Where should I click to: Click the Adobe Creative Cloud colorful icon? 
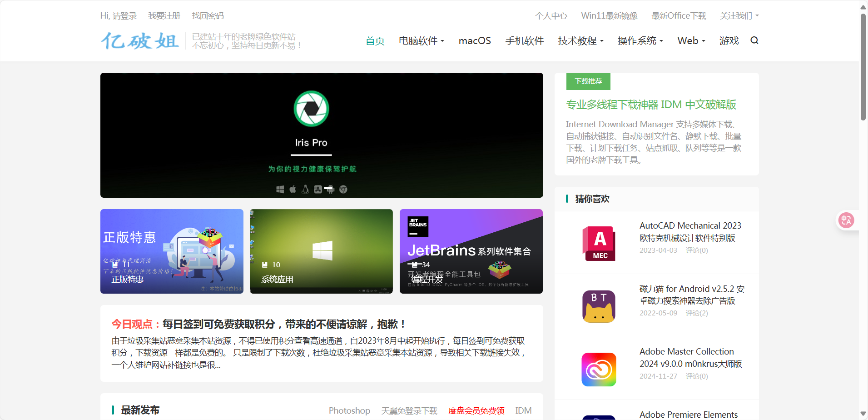pos(599,370)
